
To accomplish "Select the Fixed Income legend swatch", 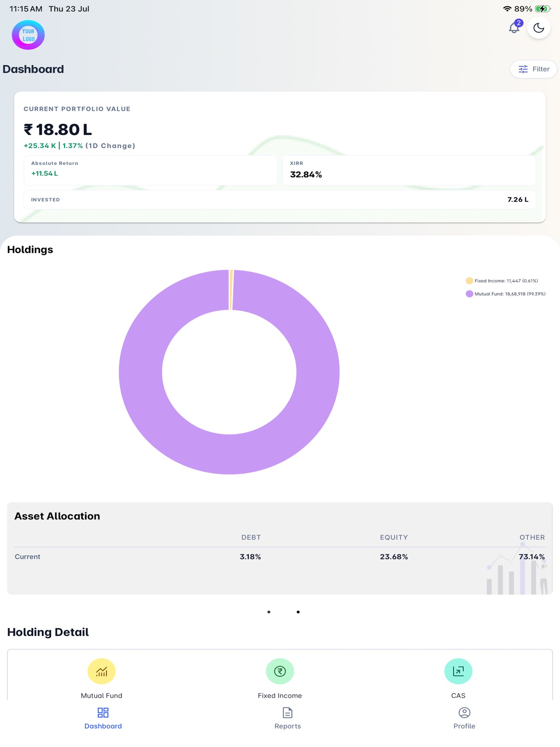I will (x=469, y=281).
